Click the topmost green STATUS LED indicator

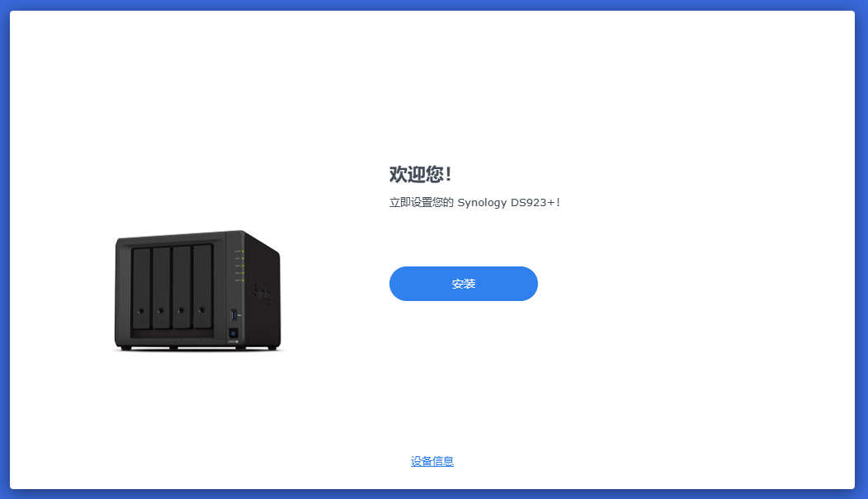[x=243, y=252]
